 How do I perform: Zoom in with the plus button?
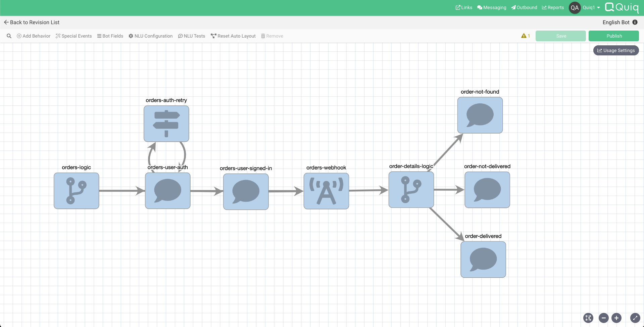pyautogui.click(x=616, y=318)
